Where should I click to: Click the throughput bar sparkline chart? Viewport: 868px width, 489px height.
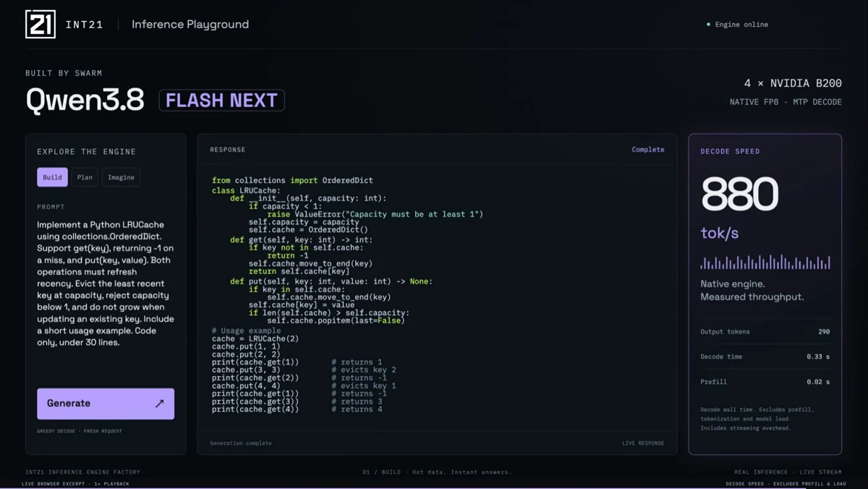point(765,262)
